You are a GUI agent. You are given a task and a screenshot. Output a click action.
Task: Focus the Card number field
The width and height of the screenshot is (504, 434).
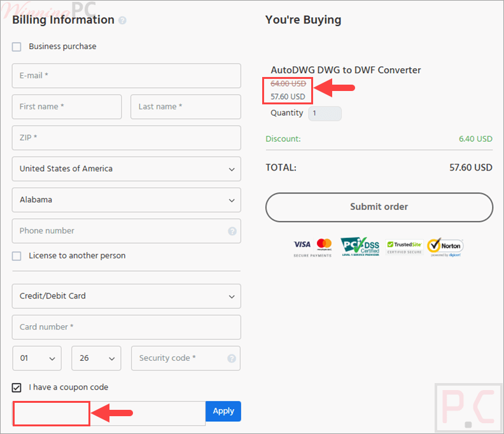point(127,327)
